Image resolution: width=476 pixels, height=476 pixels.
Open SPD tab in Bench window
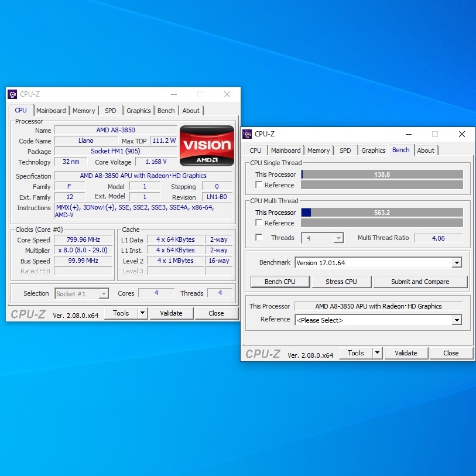pyautogui.click(x=345, y=150)
